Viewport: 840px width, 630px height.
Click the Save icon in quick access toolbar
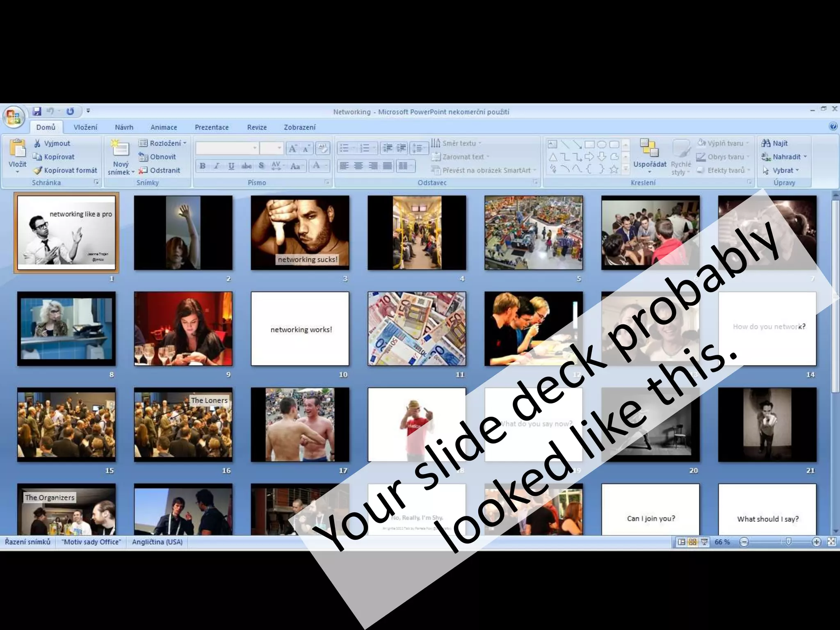coord(37,111)
